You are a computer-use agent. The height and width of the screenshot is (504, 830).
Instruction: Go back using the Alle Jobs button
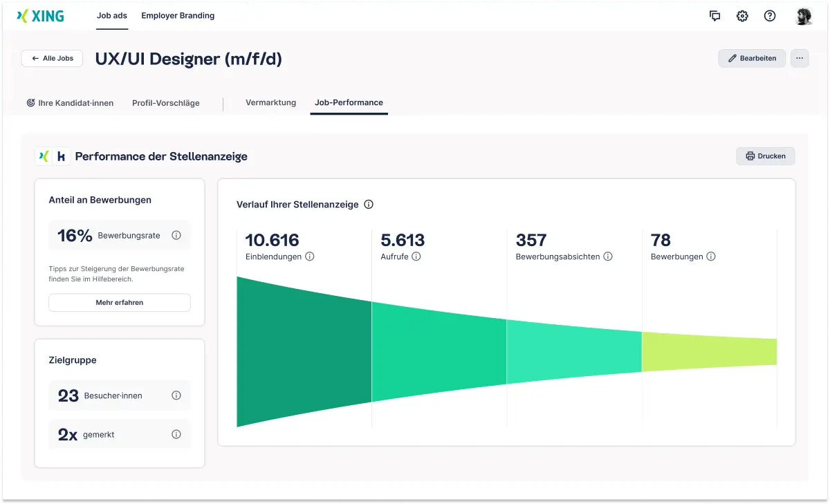point(51,58)
